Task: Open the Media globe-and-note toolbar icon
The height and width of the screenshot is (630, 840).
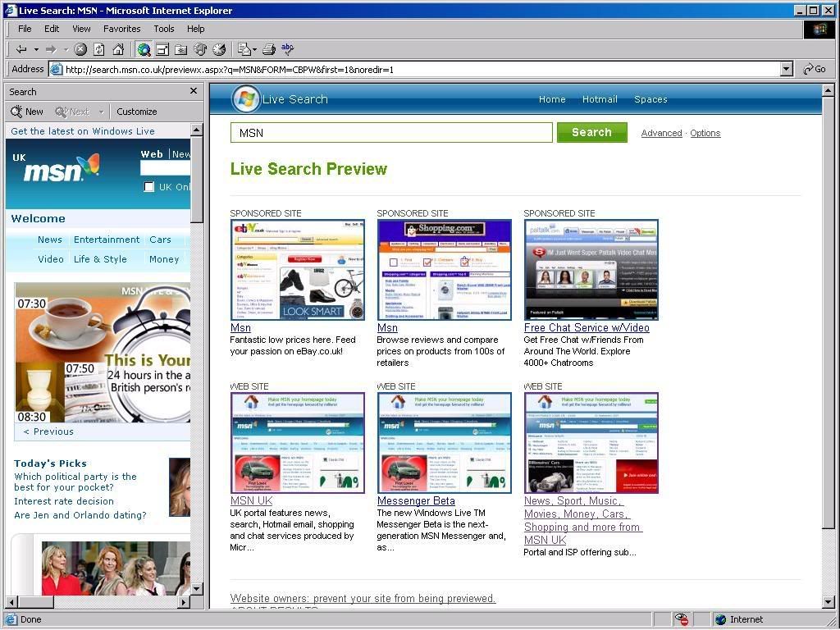Action: [x=200, y=50]
